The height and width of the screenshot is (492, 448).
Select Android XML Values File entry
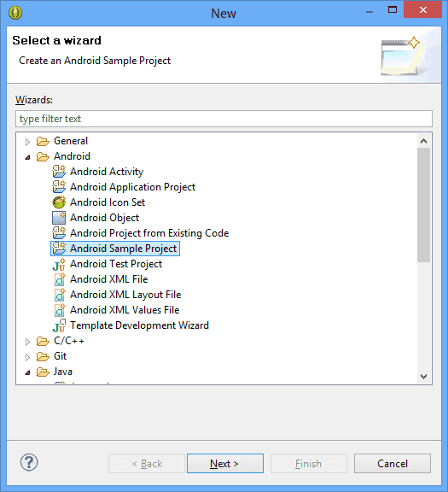point(125,310)
